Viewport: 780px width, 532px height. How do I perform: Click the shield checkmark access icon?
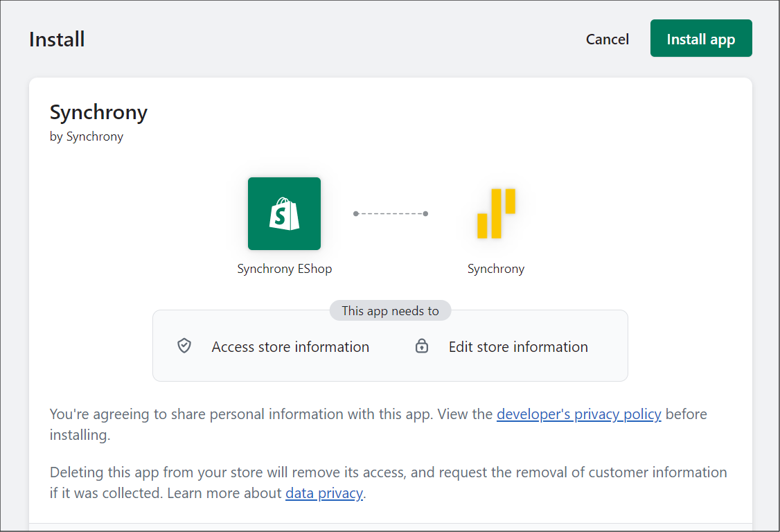pyautogui.click(x=184, y=346)
